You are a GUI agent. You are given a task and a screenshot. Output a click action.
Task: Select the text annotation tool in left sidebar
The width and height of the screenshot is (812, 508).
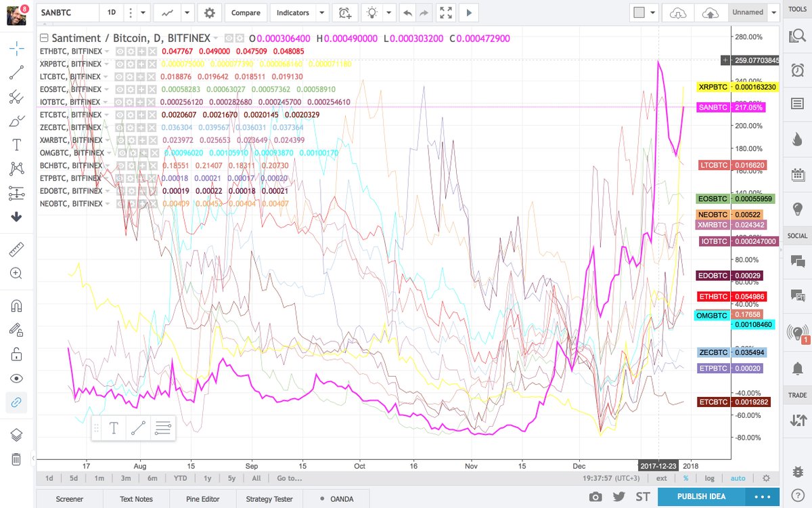(17, 144)
